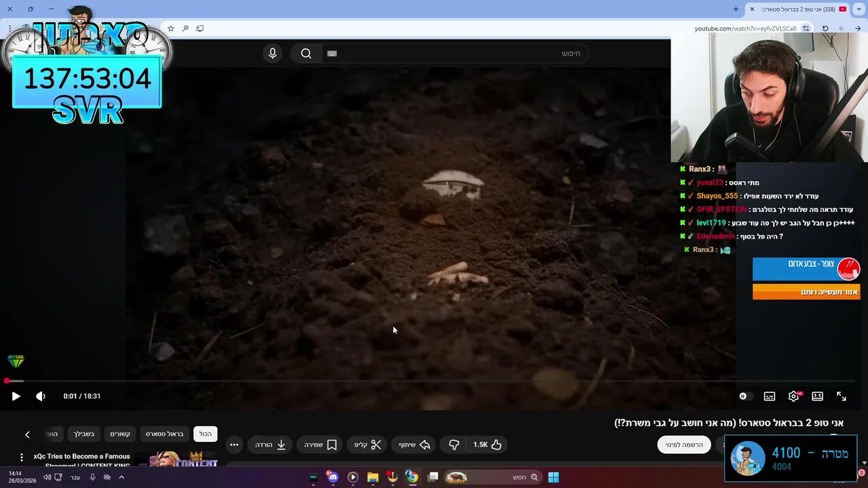Turn on subtitles in the player

click(x=769, y=396)
